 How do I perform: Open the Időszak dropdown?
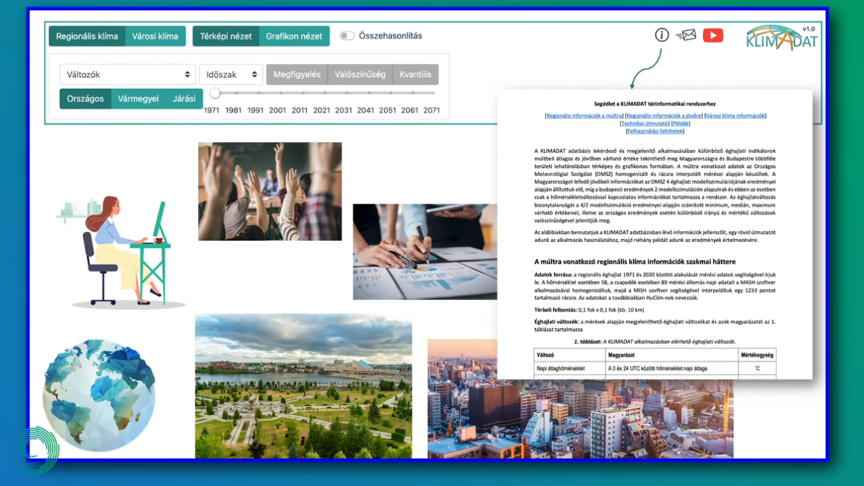230,74
